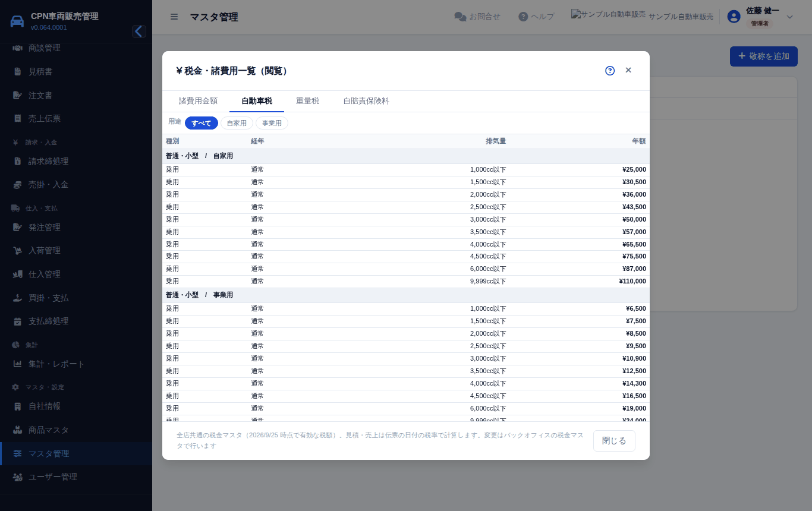Open 買掛・支払 in the sidebar

[x=76, y=298]
